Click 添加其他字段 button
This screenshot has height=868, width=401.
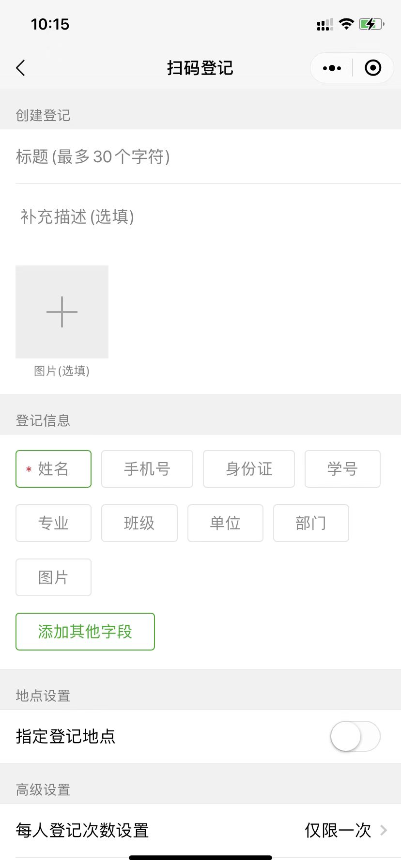pos(85,632)
